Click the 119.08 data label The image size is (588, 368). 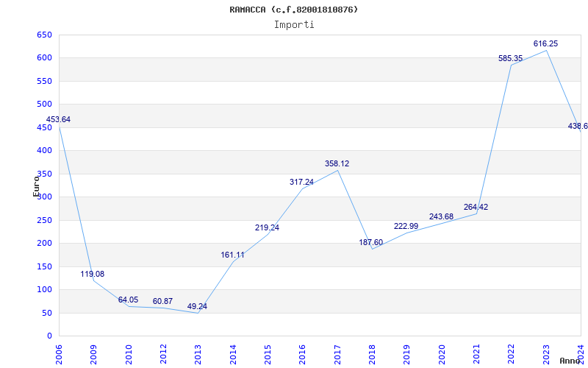(x=93, y=274)
